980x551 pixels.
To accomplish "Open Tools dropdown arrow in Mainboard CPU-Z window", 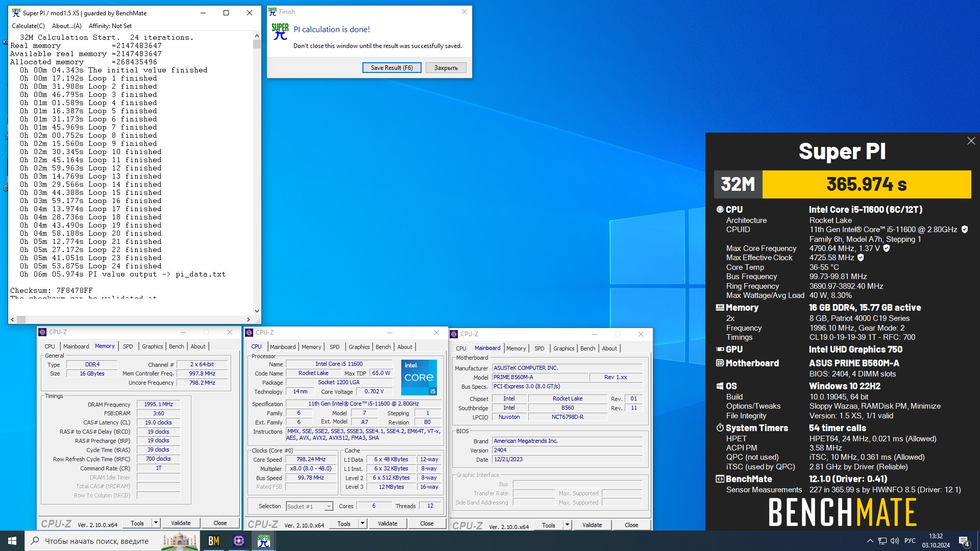I will (567, 525).
